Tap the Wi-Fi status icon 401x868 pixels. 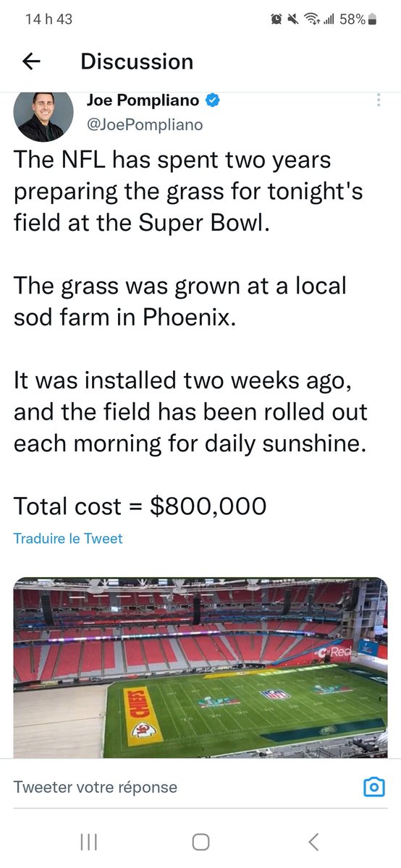point(312,20)
